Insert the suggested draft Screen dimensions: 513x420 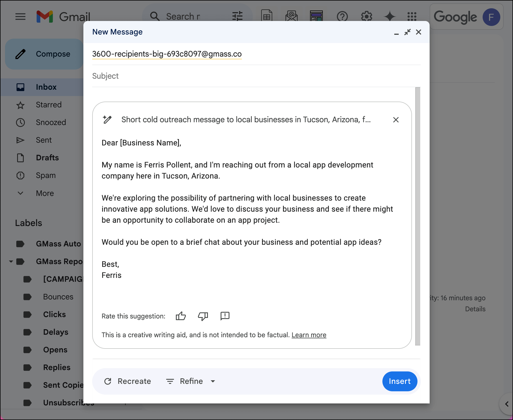(x=400, y=381)
